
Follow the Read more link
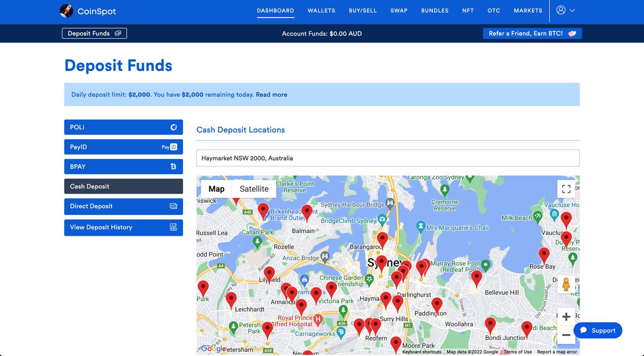(x=271, y=95)
